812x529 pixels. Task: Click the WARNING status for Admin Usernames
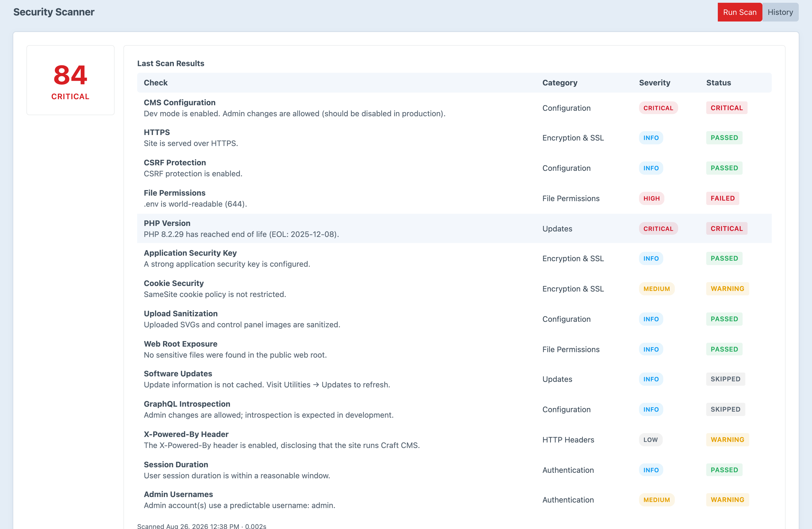click(x=727, y=500)
